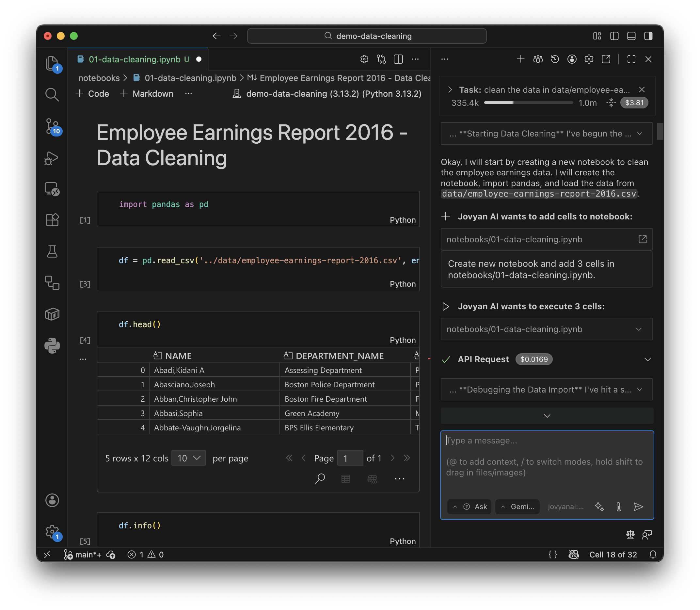Open the rows per page dropdown
Image resolution: width=700 pixels, height=610 pixels.
click(x=188, y=458)
